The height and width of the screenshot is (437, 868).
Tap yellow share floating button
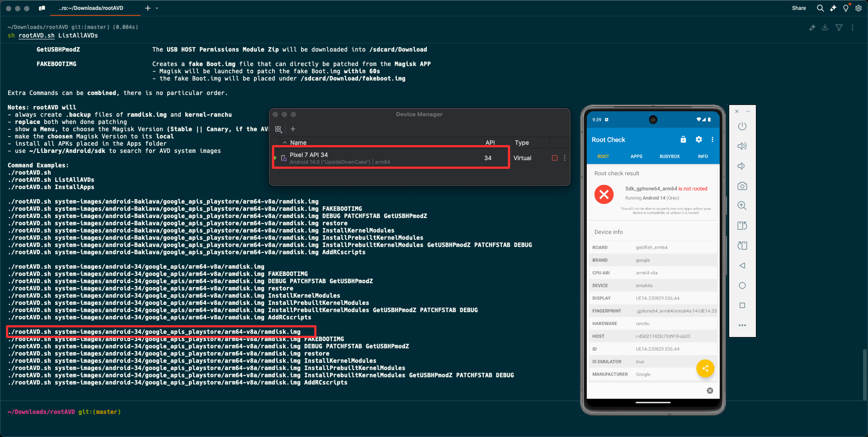705,368
